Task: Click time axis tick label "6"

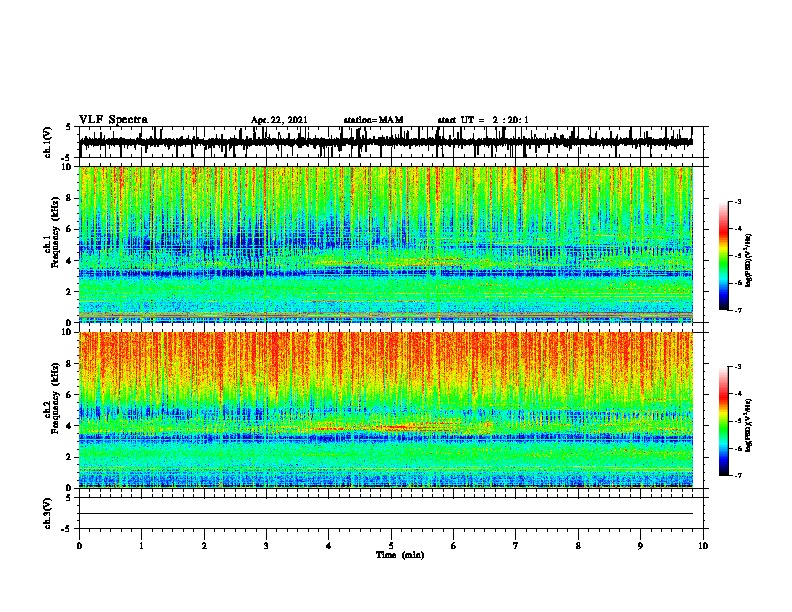Action: click(454, 546)
